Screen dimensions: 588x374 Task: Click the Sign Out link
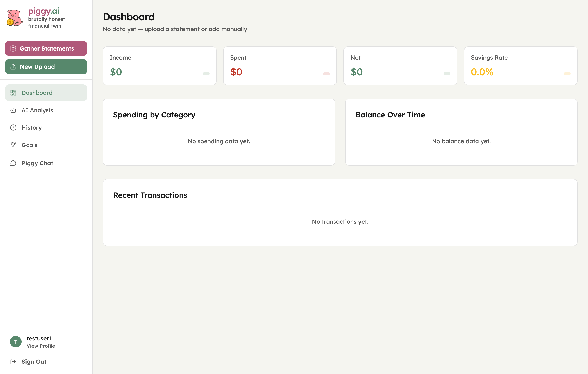click(34, 362)
